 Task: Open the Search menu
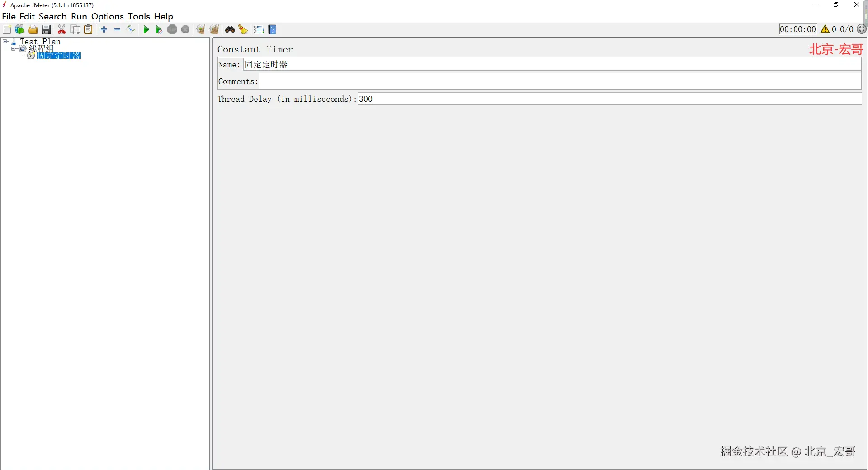52,16
